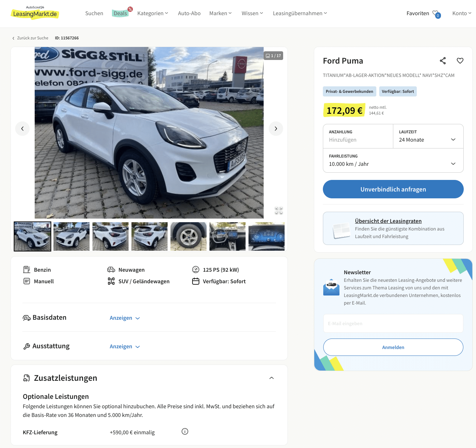Image resolution: width=476 pixels, height=448 pixels.
Task: Click the Optionale Leistungen heading
Action: 56,396
